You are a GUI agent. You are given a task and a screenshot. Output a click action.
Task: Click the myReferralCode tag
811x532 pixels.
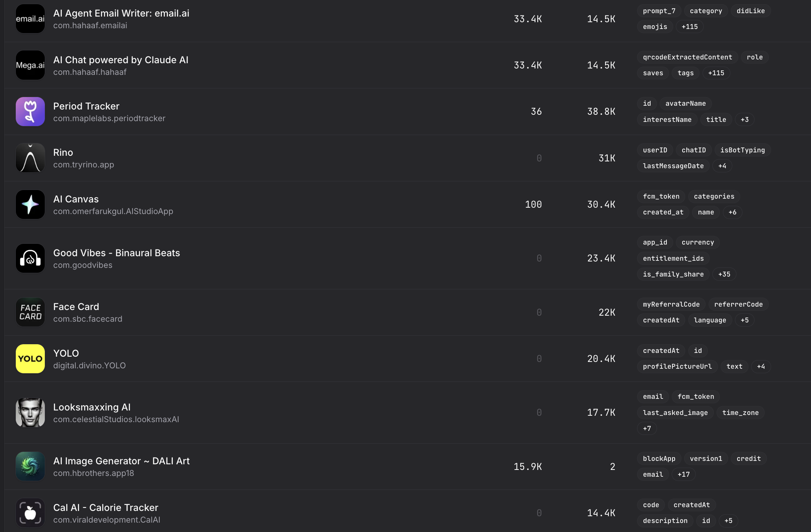(x=671, y=304)
